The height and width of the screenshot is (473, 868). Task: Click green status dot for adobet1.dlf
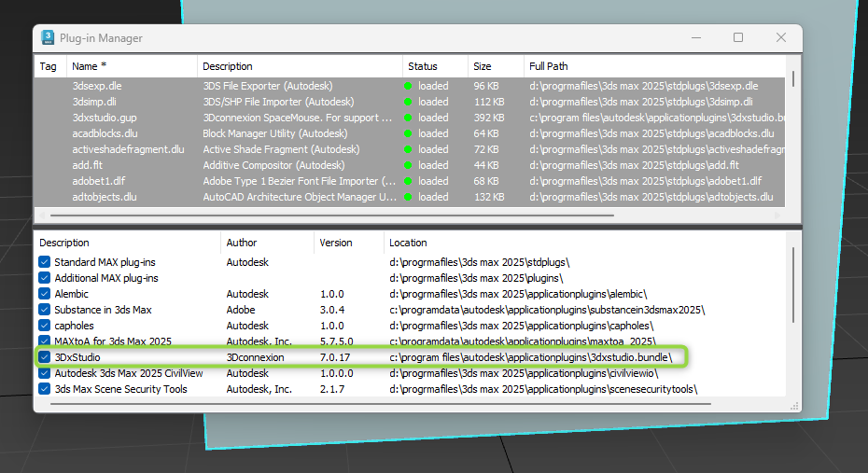click(x=408, y=181)
